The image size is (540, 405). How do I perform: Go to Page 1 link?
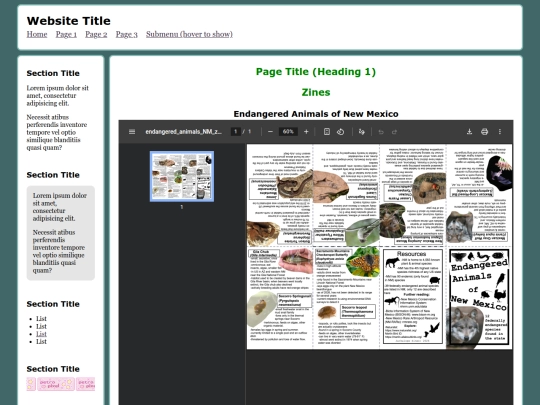(66, 34)
